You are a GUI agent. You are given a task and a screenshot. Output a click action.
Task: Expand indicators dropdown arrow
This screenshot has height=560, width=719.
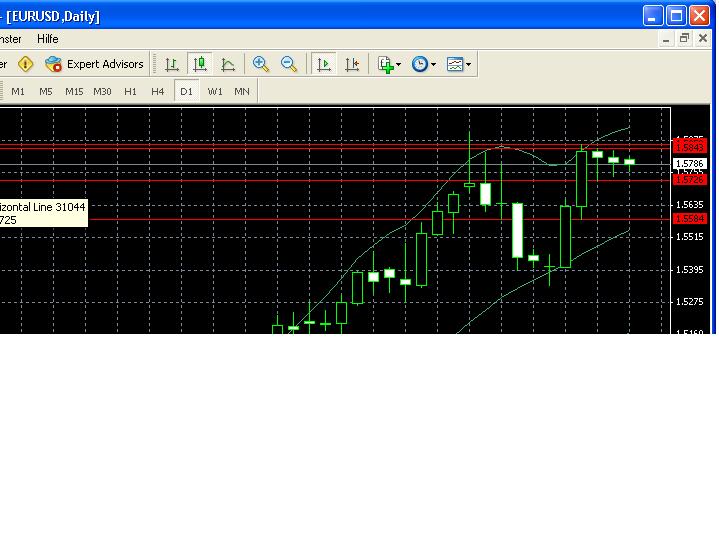pos(398,64)
